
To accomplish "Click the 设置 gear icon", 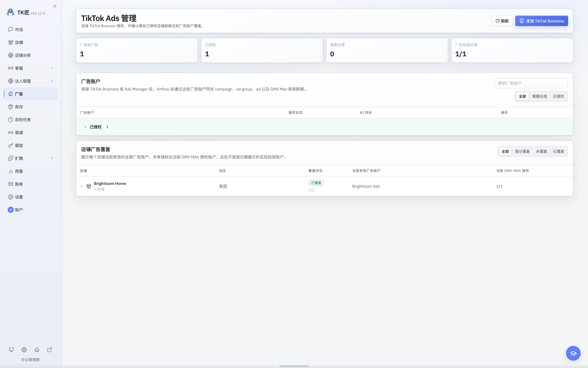I will tap(11, 197).
